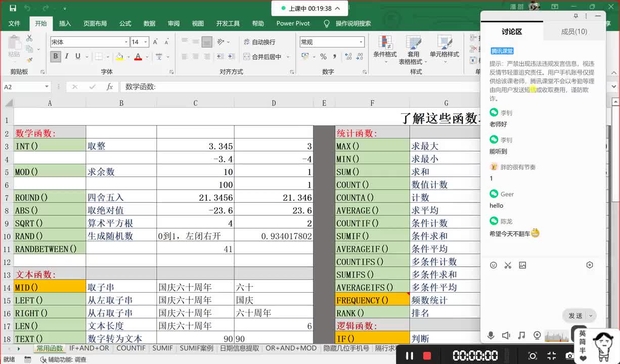Click cell containing FREQUENCY()
The width and height of the screenshot is (620, 364).
[372, 300]
